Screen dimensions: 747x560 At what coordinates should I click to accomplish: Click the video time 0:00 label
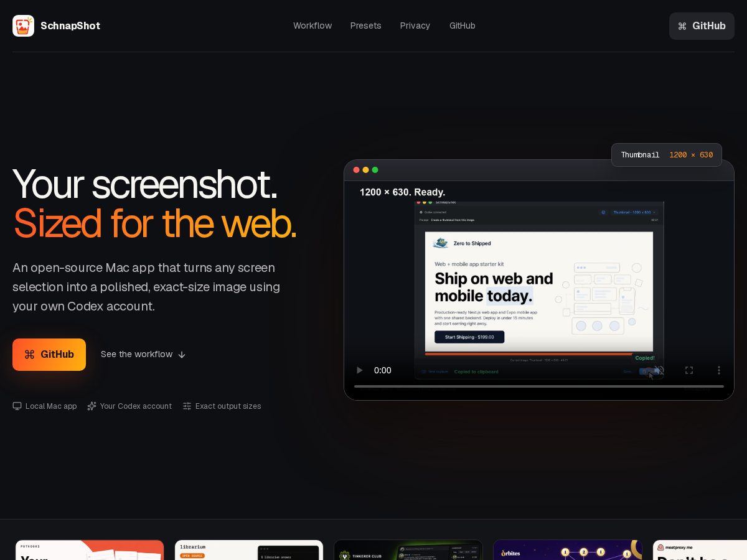[x=383, y=370]
